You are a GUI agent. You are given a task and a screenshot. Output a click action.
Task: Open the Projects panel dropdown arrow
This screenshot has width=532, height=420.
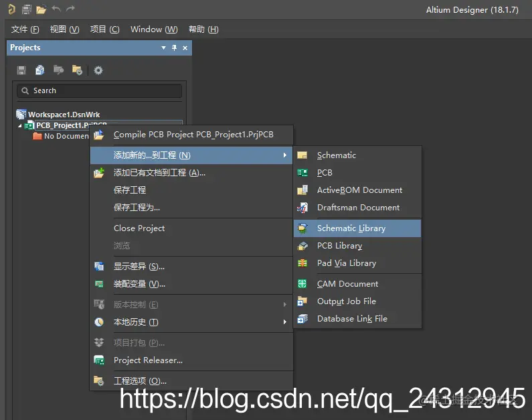163,48
